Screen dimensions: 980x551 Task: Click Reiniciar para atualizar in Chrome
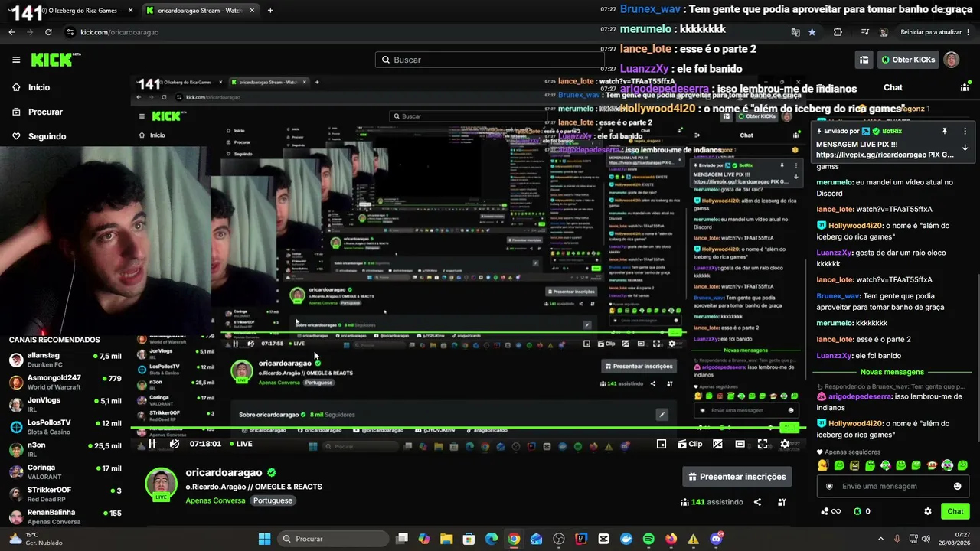[936, 32]
